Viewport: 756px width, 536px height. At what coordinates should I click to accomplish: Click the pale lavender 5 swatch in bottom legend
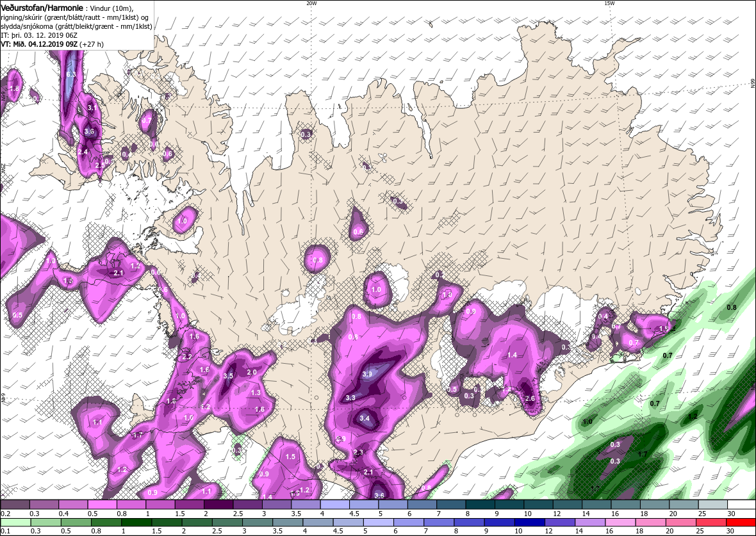tap(379, 523)
